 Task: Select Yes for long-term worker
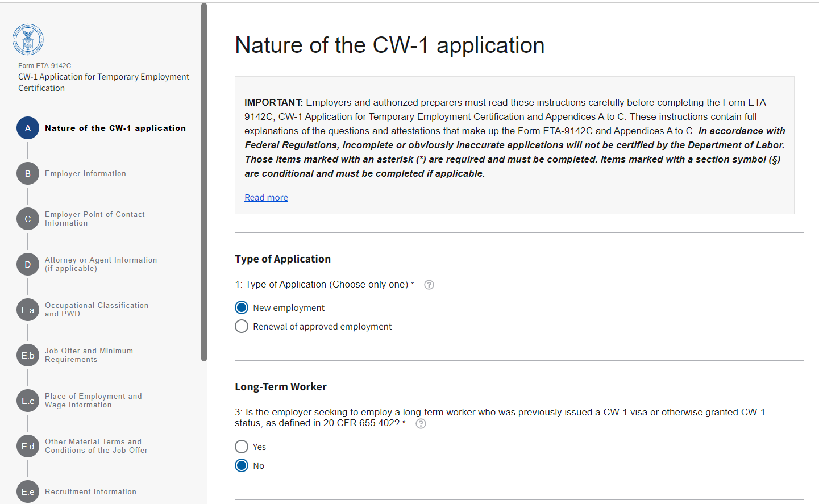242,447
